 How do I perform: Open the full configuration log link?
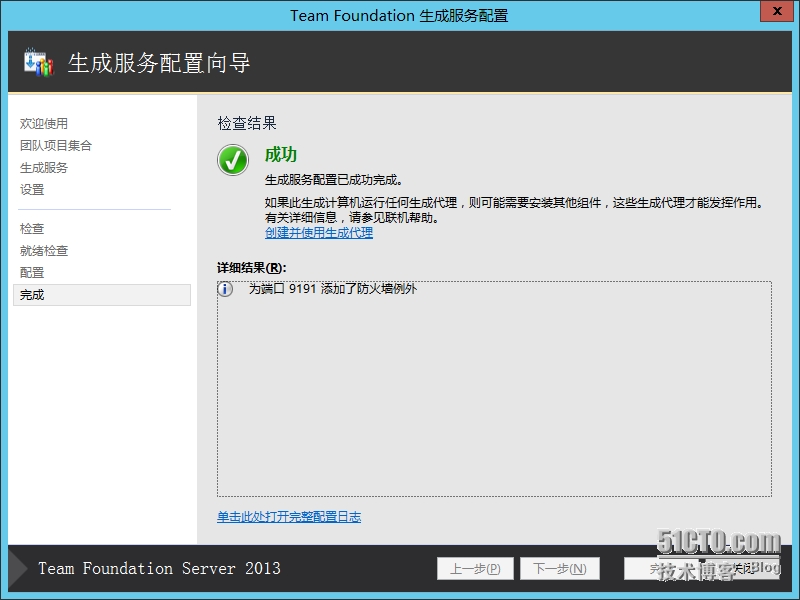coord(289,517)
